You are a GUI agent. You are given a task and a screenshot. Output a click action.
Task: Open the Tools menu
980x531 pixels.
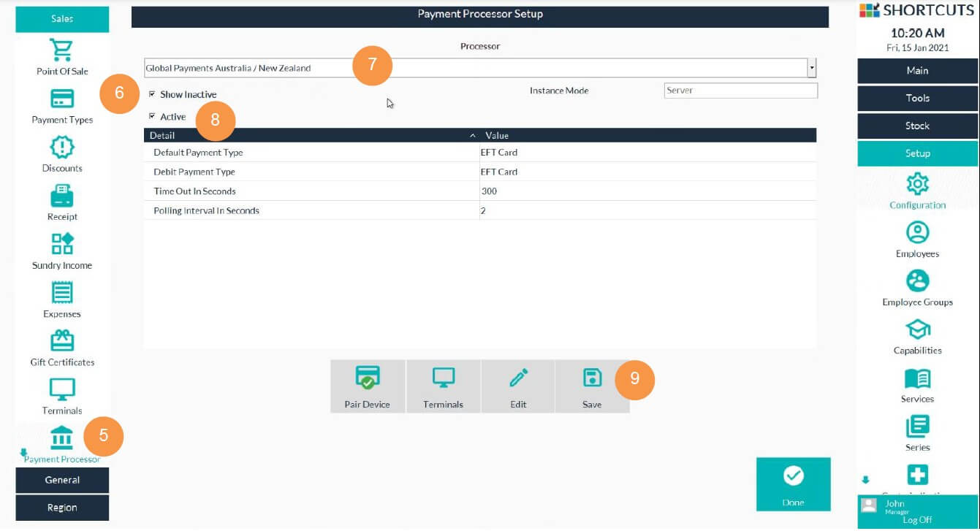click(x=917, y=98)
